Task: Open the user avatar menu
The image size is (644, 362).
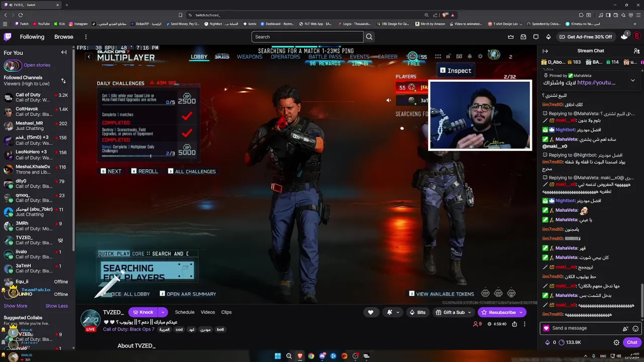Action: click(636, 36)
